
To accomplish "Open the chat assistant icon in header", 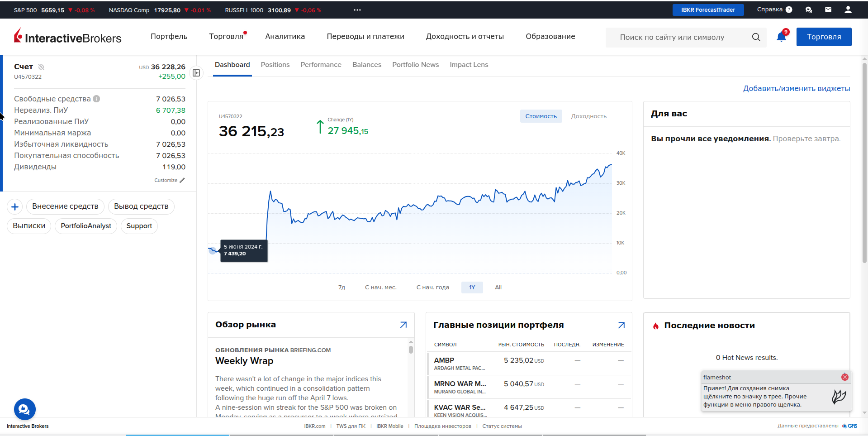I will point(809,10).
